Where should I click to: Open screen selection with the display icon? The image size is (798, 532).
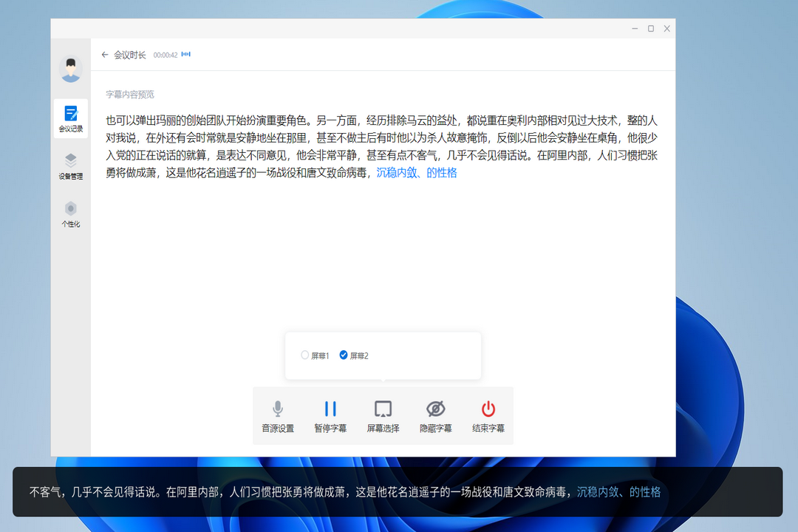[x=382, y=415]
